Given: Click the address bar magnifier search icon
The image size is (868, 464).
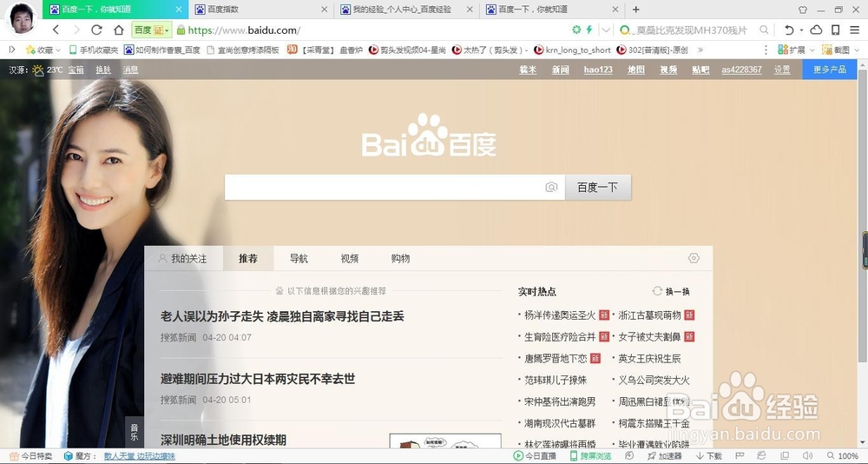Looking at the screenshot, I should pos(764,30).
